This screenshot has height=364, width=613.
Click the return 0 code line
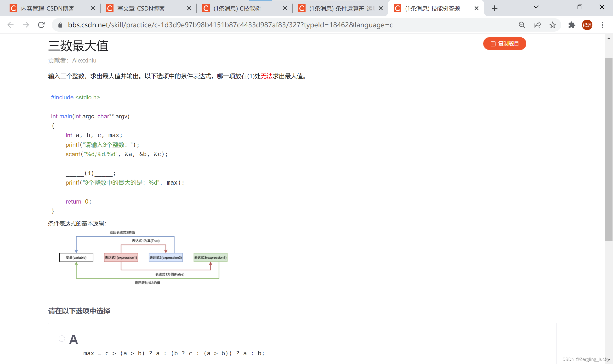tap(78, 202)
